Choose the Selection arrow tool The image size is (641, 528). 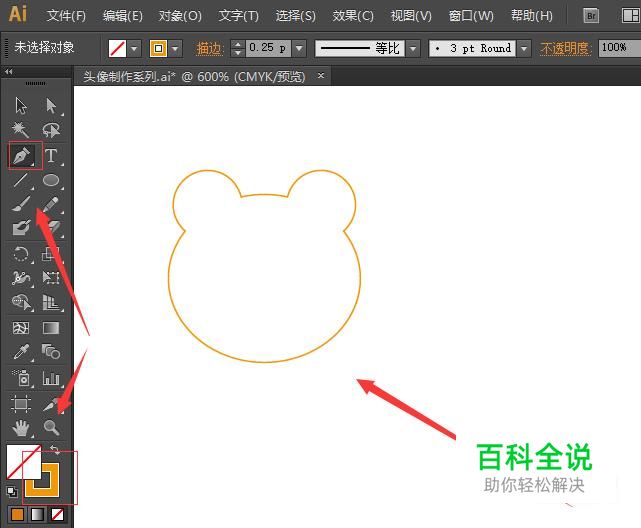point(22,105)
